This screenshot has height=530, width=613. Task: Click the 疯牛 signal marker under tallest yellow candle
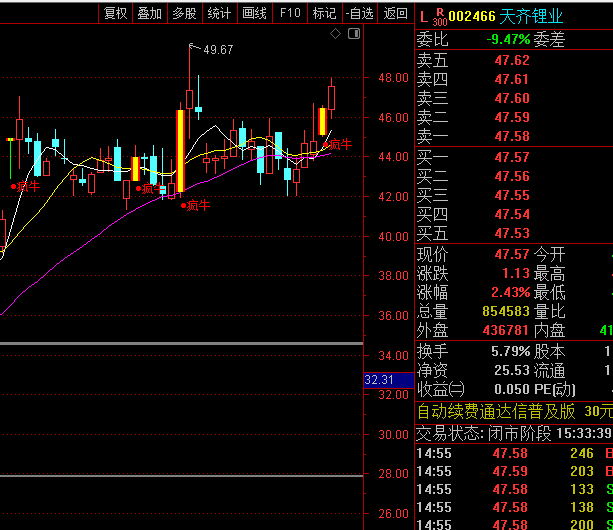point(197,205)
